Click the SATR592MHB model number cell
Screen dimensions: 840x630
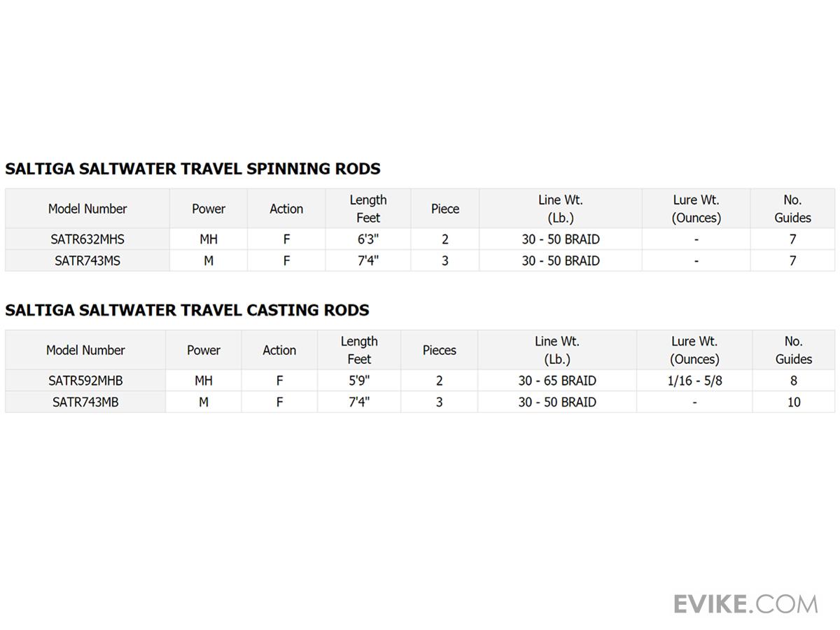point(85,381)
